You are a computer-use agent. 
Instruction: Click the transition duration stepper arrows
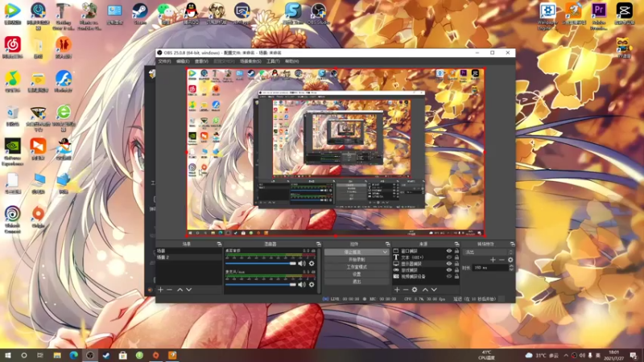[x=511, y=268]
